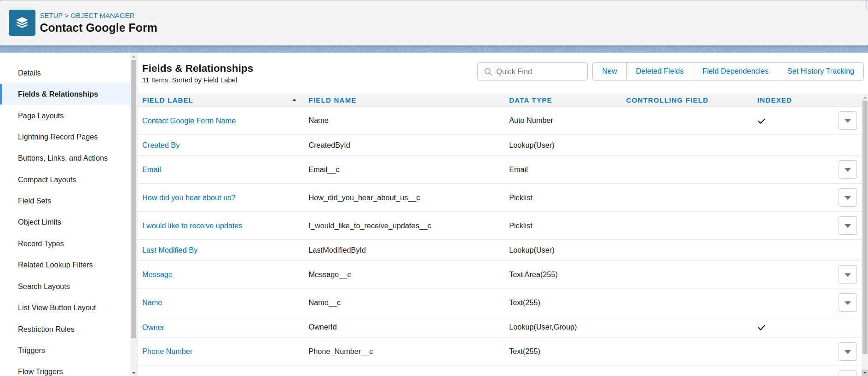Image resolution: width=868 pixels, height=376 pixels.
Task: Click Phone_Number__c field name cell
Action: (341, 351)
